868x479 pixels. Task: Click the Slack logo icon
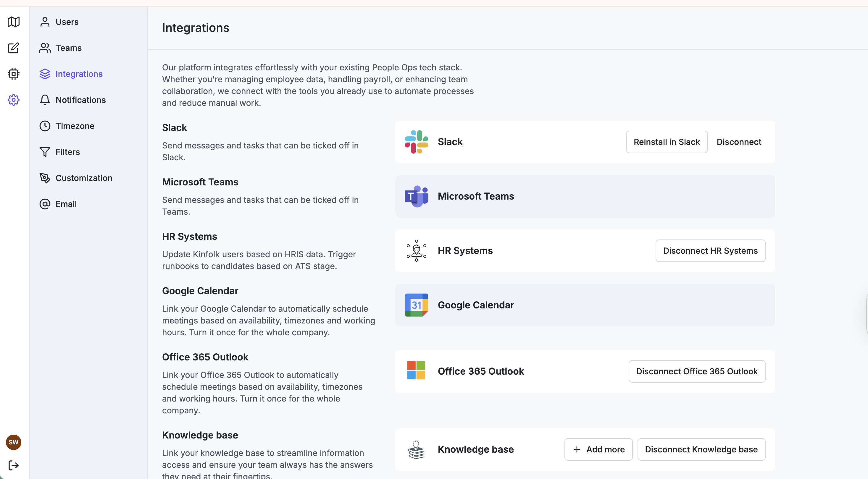tap(417, 142)
